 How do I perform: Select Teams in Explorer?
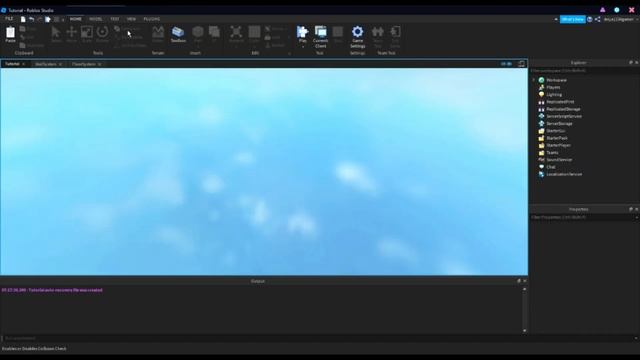click(552, 153)
